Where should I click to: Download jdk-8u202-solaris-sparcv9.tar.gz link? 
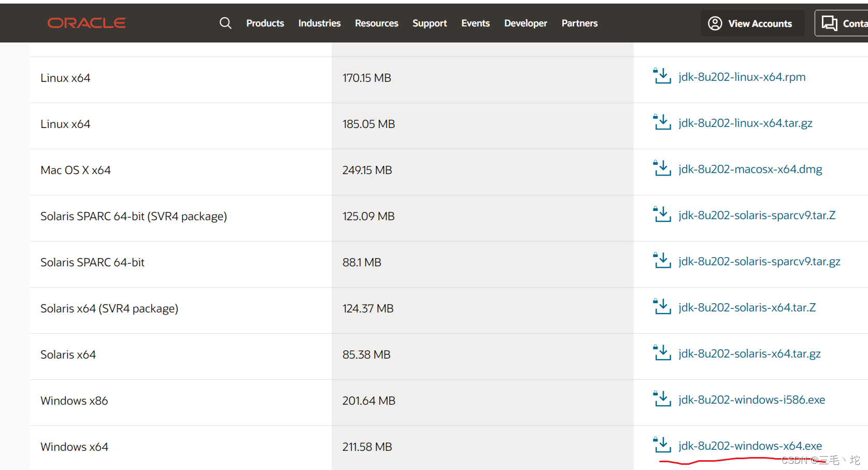[759, 262]
